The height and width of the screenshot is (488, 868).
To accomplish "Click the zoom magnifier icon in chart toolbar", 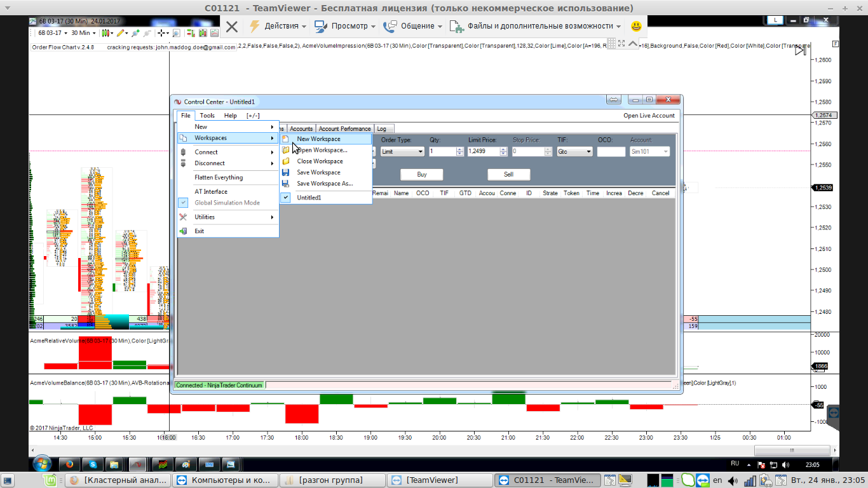I will click(176, 33).
